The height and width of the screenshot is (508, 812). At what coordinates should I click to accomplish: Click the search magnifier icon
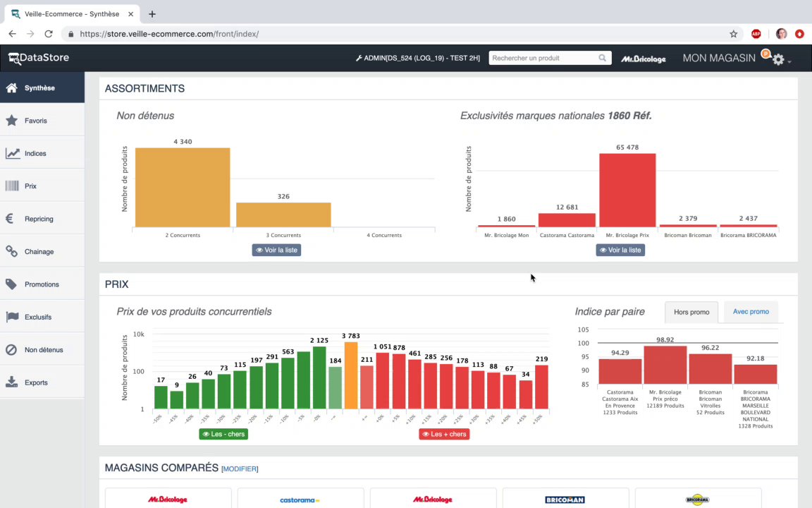click(602, 58)
